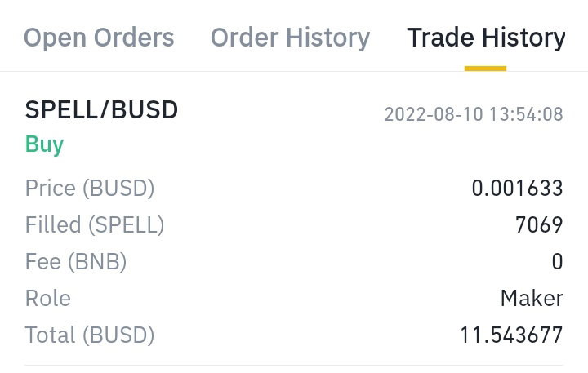The width and height of the screenshot is (588, 373).
Task: Select the price value 0.001633
Action: pos(517,188)
